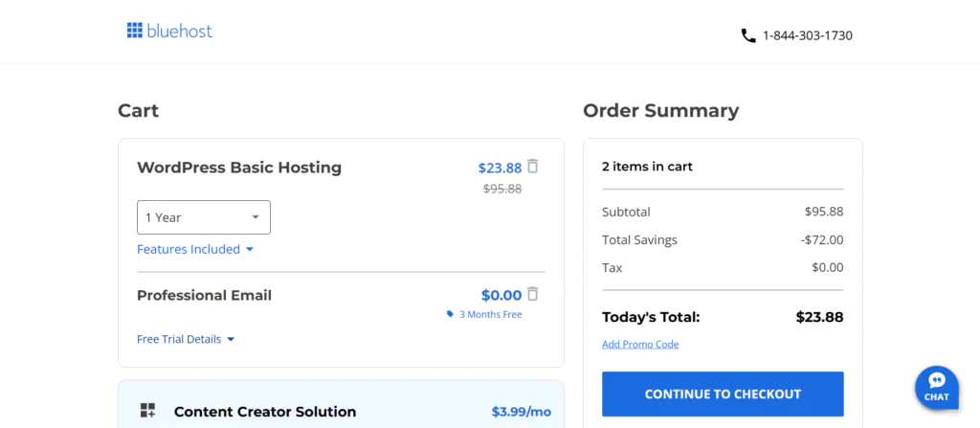This screenshot has width=980, height=428.
Task: Click the Bluehost logo
Action: click(x=169, y=31)
